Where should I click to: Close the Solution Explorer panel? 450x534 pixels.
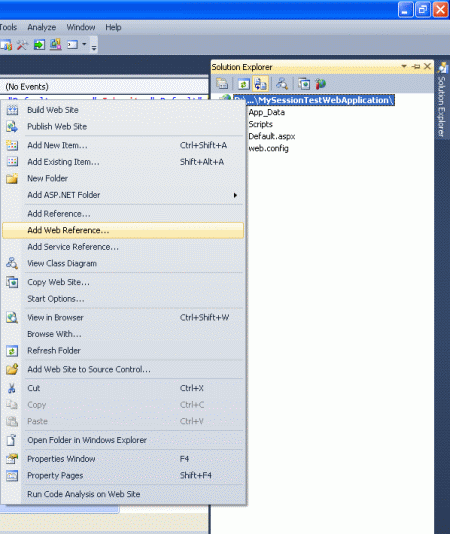[427, 66]
